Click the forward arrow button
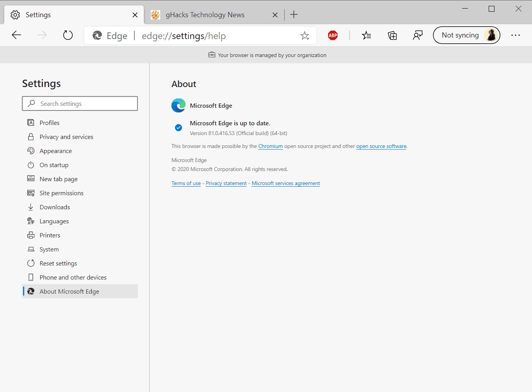The width and height of the screenshot is (532, 392). [x=42, y=35]
